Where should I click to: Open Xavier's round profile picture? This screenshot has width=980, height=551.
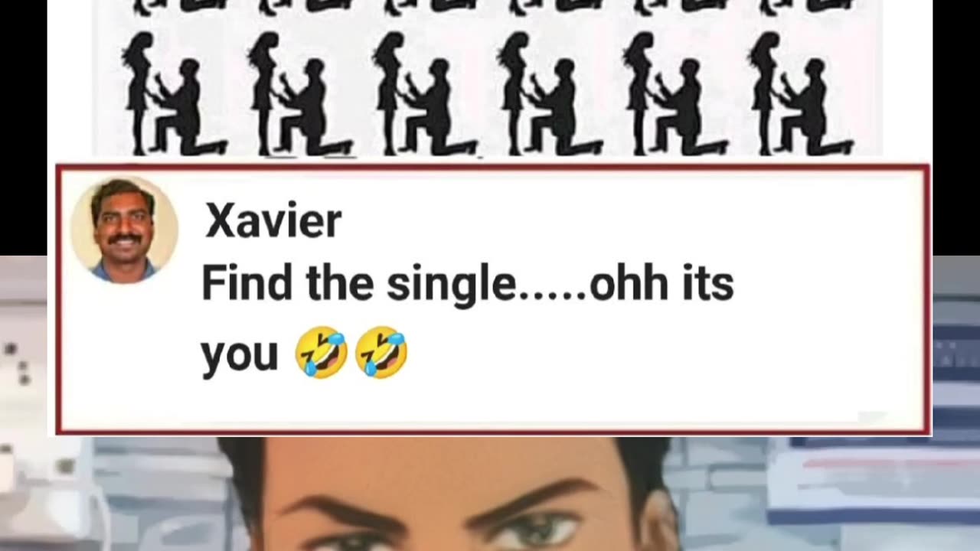point(124,230)
